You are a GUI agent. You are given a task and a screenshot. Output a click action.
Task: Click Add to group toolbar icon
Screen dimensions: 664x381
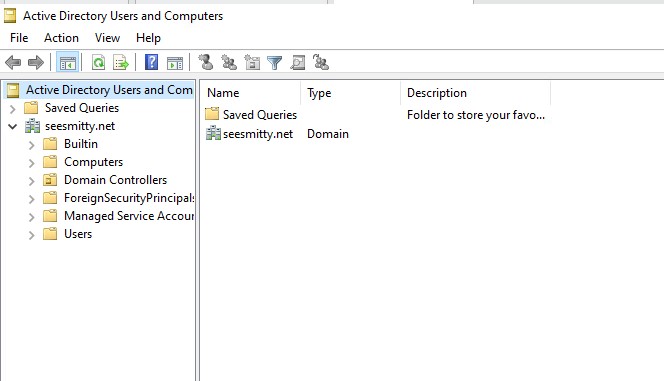click(321, 62)
